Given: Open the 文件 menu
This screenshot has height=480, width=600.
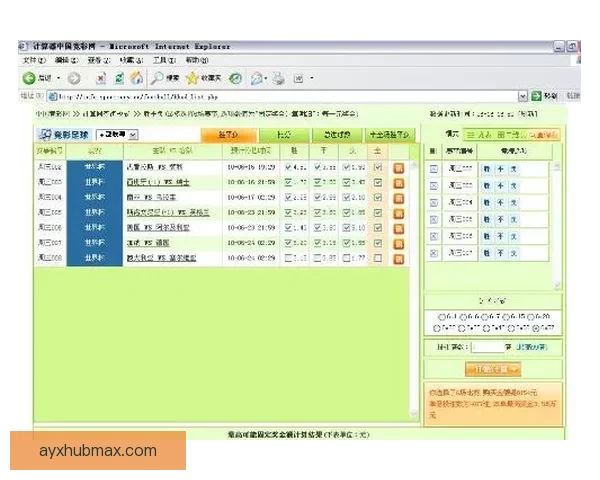Looking at the screenshot, I should (34, 60).
